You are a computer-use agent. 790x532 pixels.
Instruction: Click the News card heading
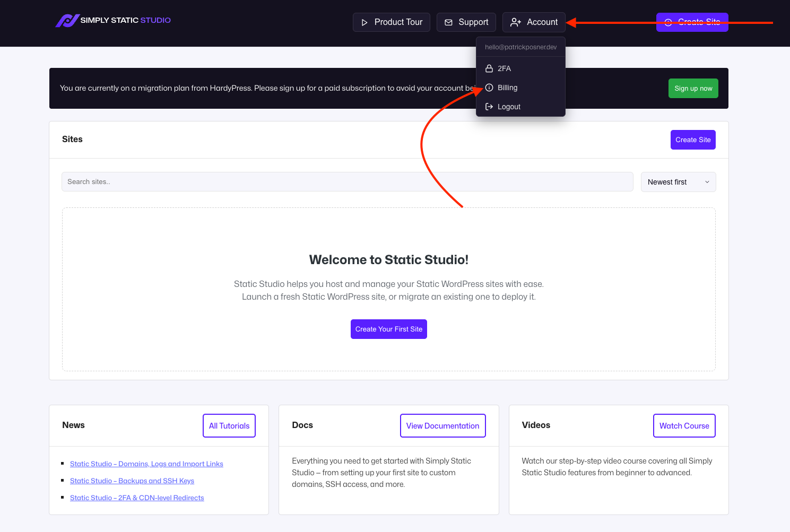pyautogui.click(x=73, y=425)
